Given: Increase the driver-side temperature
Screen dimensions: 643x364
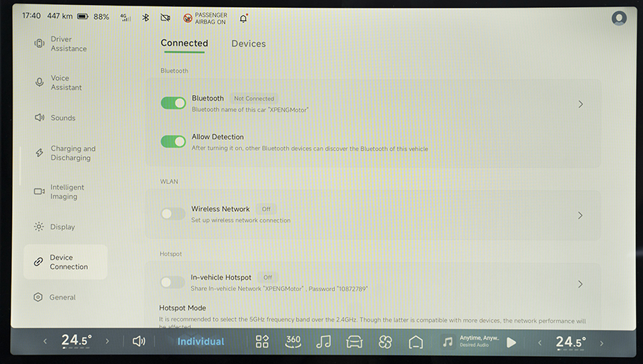Looking at the screenshot, I should click(107, 342).
